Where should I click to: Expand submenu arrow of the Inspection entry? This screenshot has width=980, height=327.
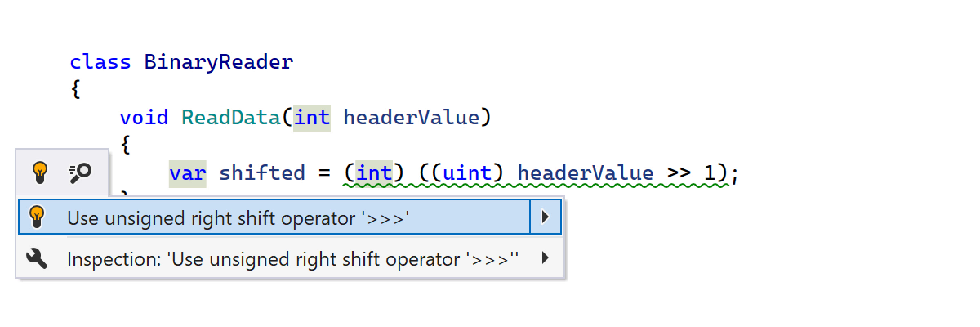[546, 259]
